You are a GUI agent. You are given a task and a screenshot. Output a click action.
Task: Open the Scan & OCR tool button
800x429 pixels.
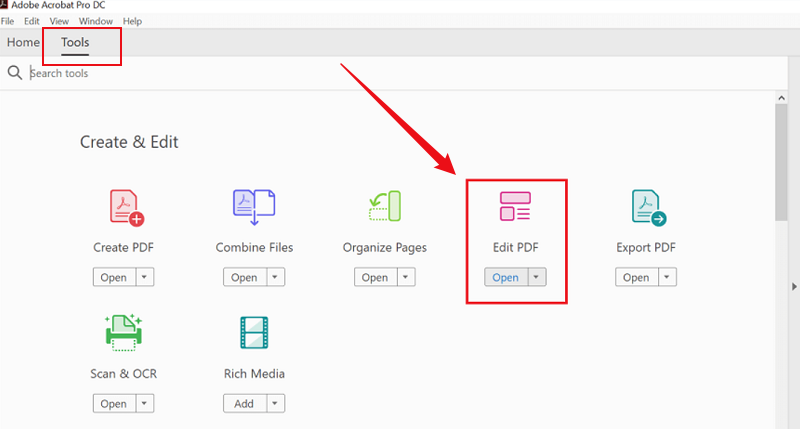click(114, 403)
